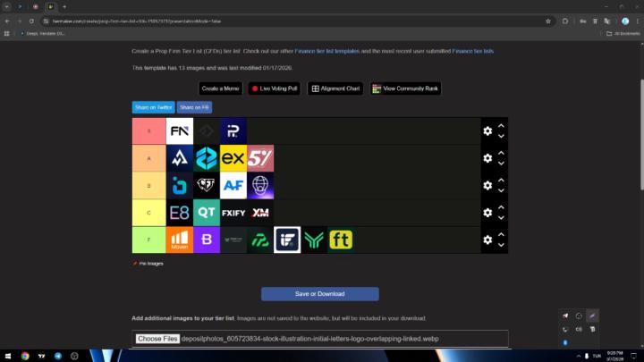Click the Bluetooth icon in tray popup
The image size is (644, 362).
click(565, 342)
